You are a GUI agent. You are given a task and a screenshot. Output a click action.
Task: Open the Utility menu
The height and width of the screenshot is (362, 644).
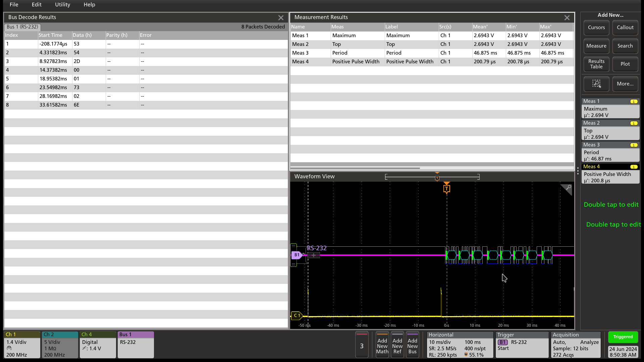click(x=62, y=5)
